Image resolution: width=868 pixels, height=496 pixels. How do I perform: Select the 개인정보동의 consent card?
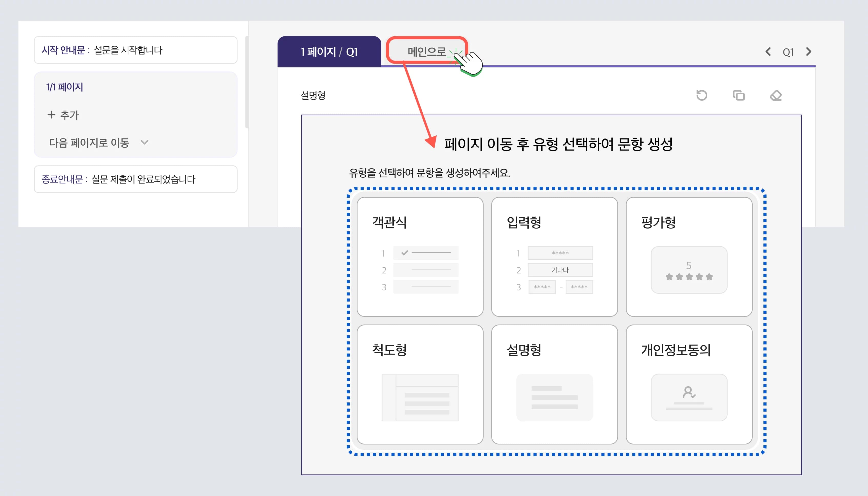point(689,384)
